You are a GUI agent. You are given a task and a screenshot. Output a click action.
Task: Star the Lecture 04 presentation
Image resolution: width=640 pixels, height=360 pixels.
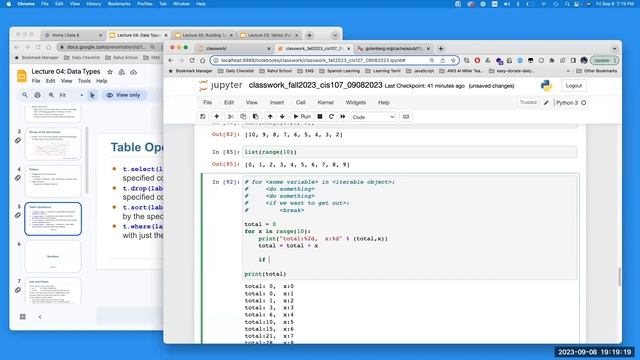click(x=110, y=72)
